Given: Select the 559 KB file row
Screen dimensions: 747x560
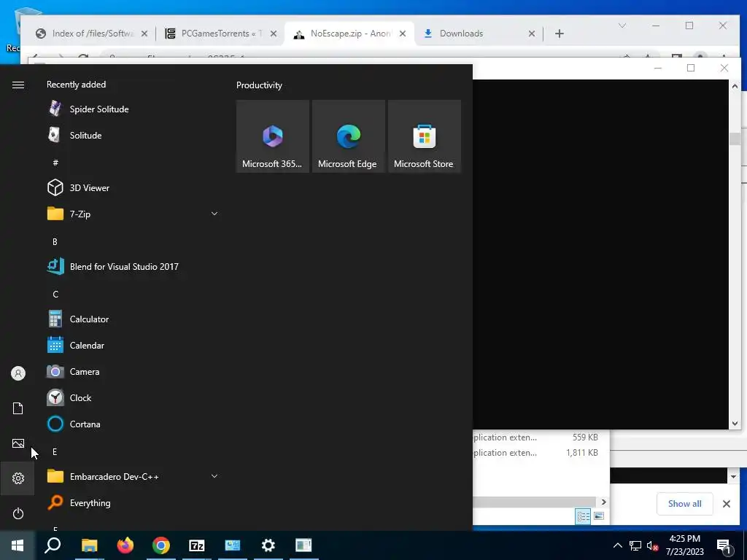Looking at the screenshot, I should point(536,437).
